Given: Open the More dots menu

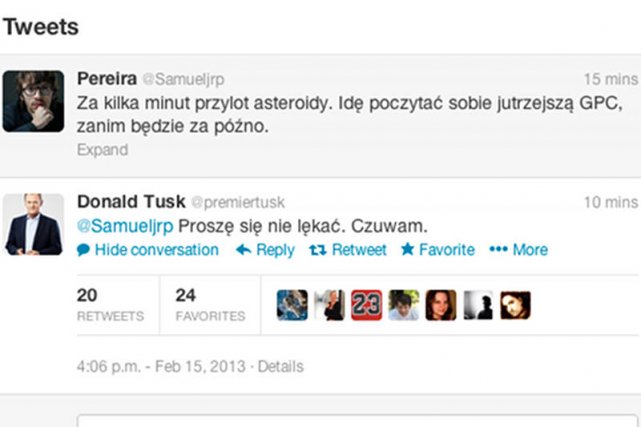Looking at the screenshot, I should (x=498, y=249).
